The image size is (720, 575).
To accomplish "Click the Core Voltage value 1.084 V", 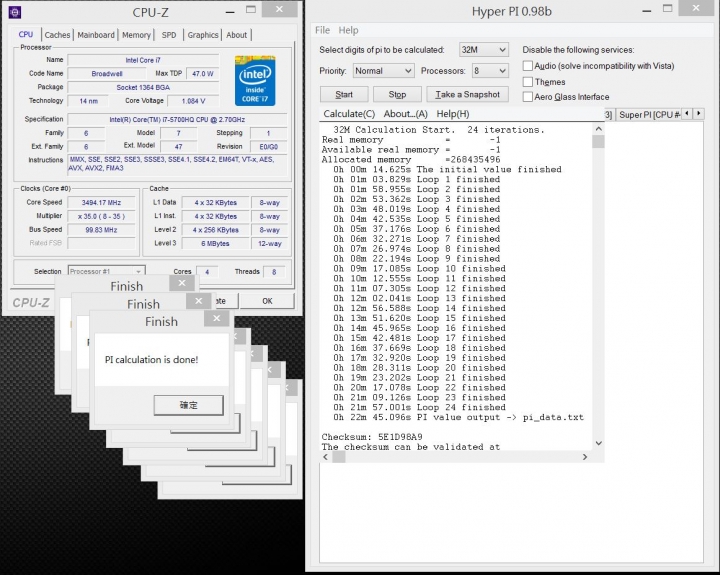I will [x=193, y=101].
